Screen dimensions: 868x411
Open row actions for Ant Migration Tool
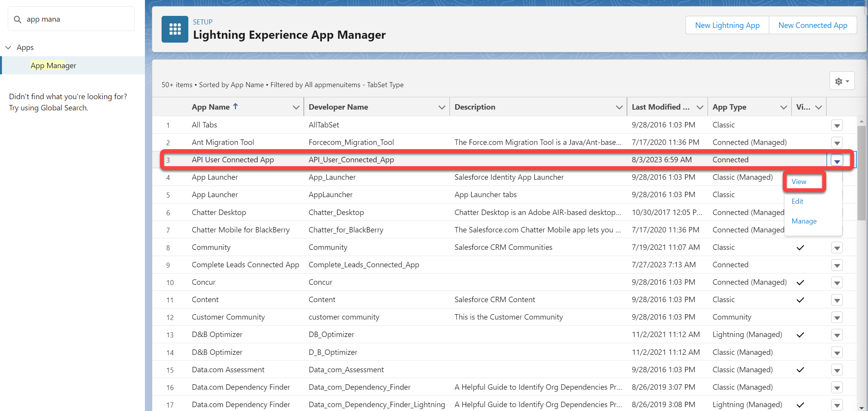[x=837, y=143]
